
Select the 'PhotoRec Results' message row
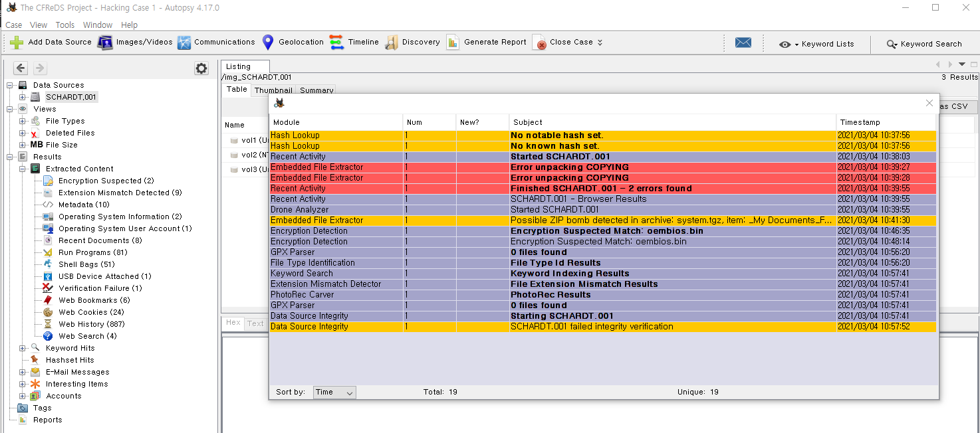coord(602,295)
